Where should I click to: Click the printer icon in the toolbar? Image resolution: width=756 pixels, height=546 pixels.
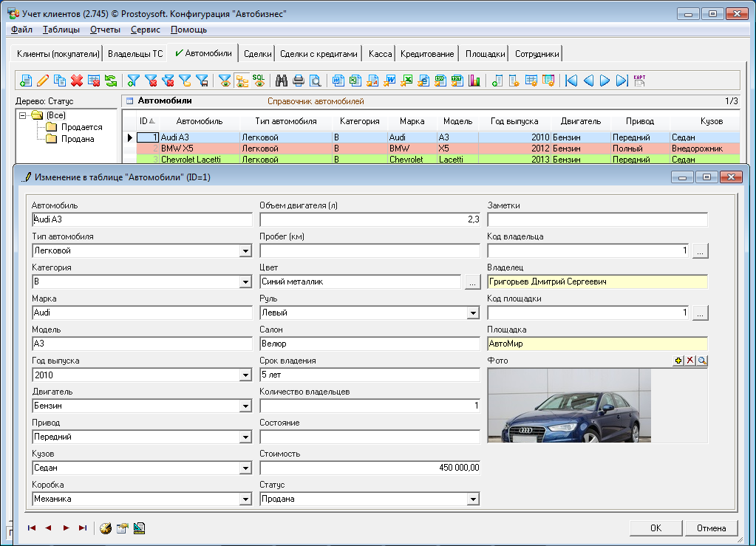click(x=299, y=81)
